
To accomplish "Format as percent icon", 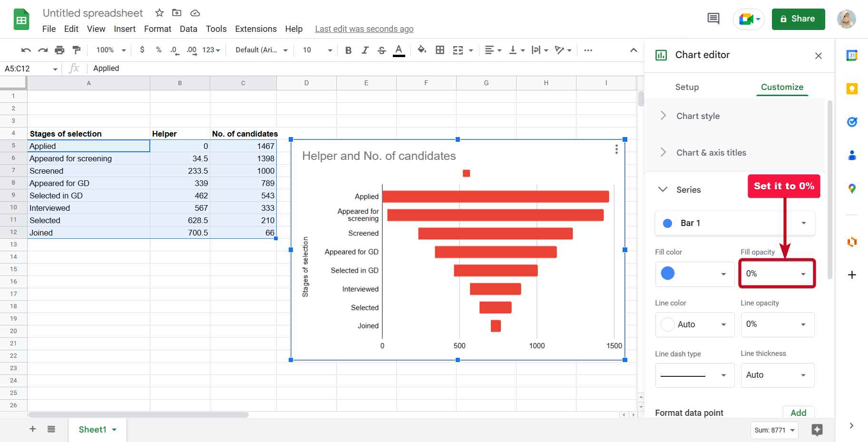I will tap(158, 49).
